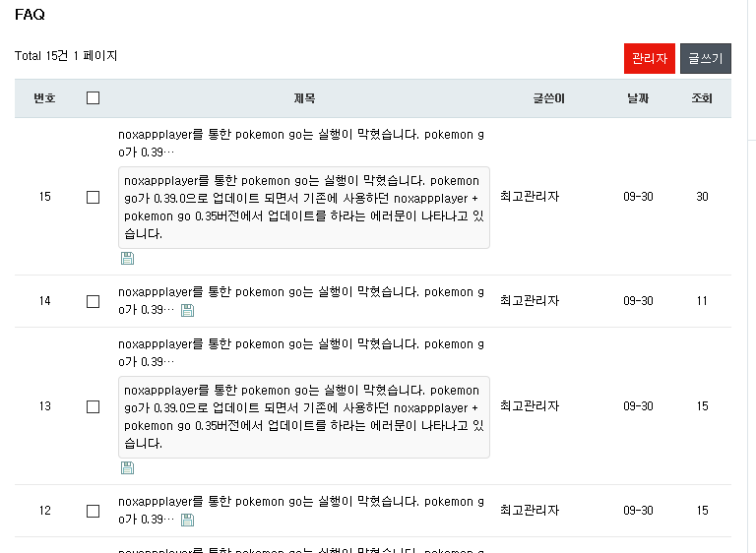Click the preview text box in post 15
Screen dimensions: 756x553
pyautogui.click(x=304, y=208)
